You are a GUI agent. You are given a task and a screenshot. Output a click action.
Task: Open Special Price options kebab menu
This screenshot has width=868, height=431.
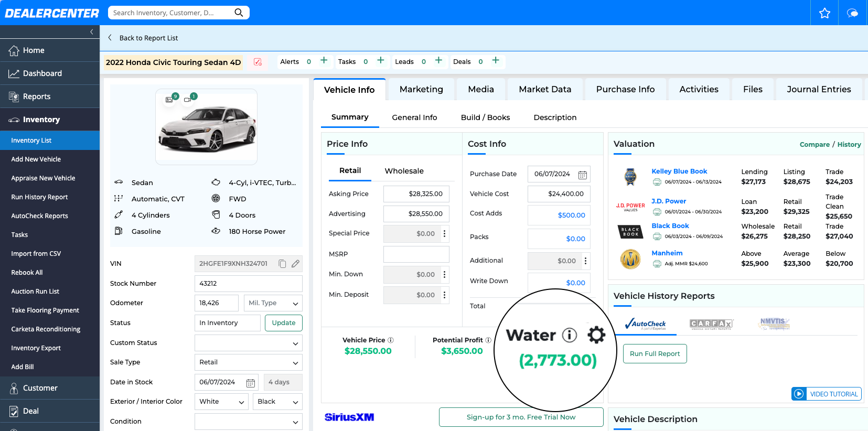pos(444,234)
